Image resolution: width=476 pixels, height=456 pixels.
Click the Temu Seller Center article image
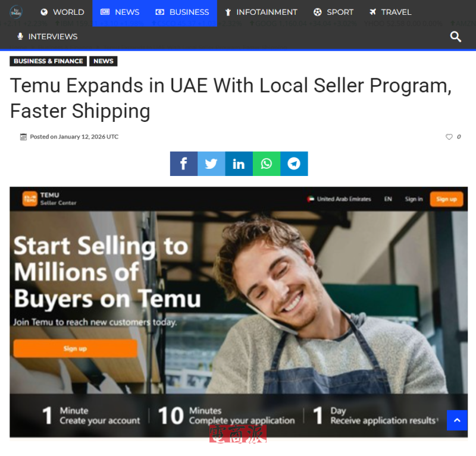tap(239, 312)
